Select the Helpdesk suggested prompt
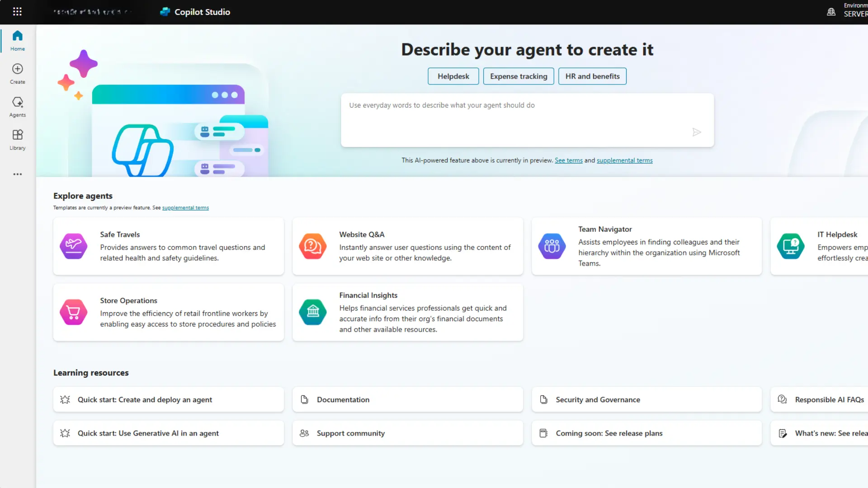This screenshot has width=868, height=488. pyautogui.click(x=454, y=76)
